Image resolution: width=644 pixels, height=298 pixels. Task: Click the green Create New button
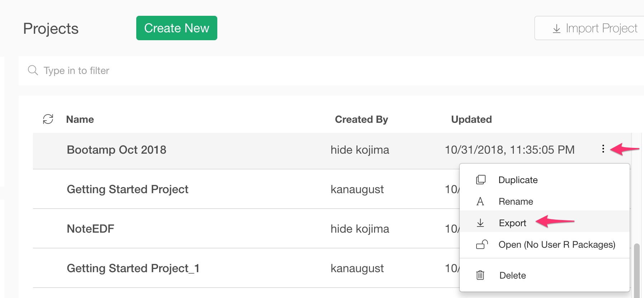pyautogui.click(x=177, y=28)
